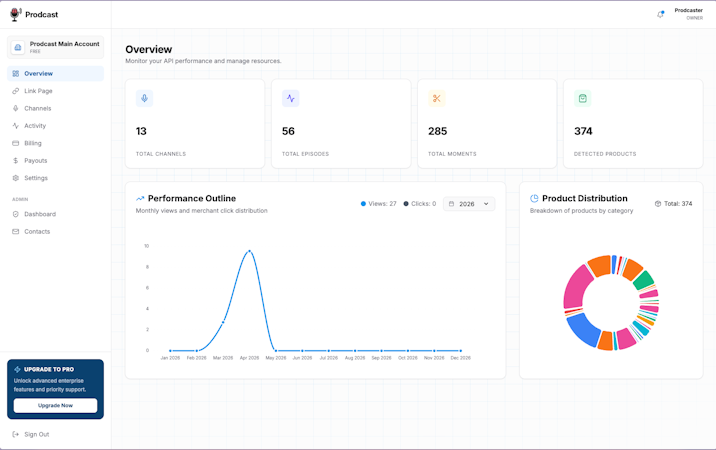Click the large pink donut chart segment
Viewport: 716px width, 450px height.
pos(576,288)
